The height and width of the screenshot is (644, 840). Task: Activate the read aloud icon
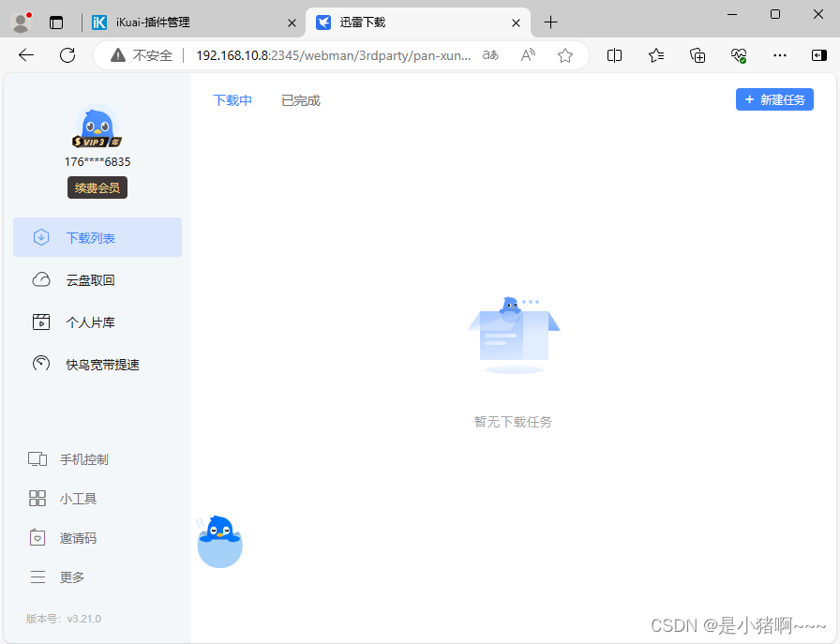[528, 55]
